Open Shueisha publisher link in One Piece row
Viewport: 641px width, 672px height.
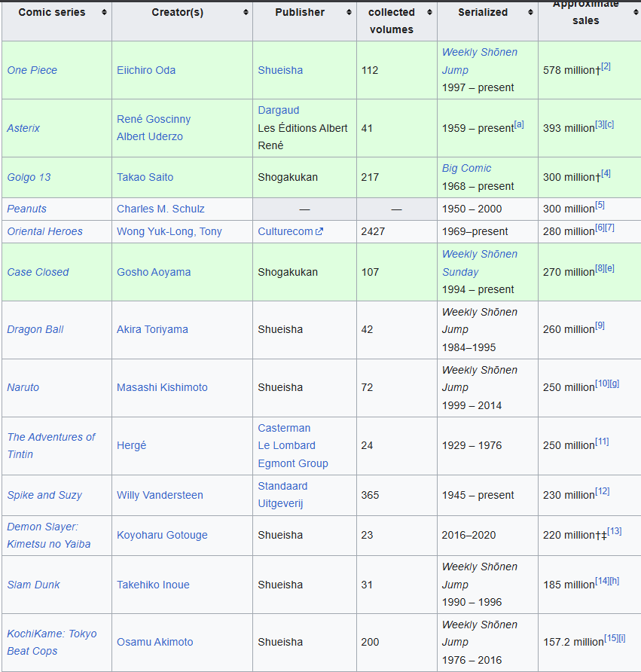point(280,70)
